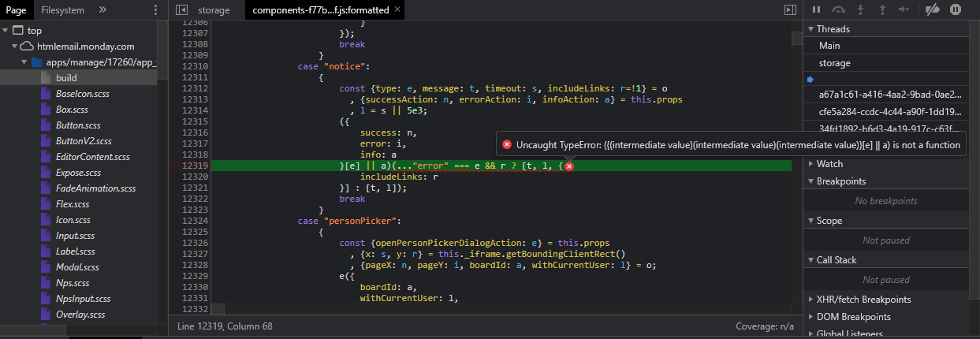Click purple file icon next to Modal.scss
The height and width of the screenshot is (339, 980).
(46, 267)
